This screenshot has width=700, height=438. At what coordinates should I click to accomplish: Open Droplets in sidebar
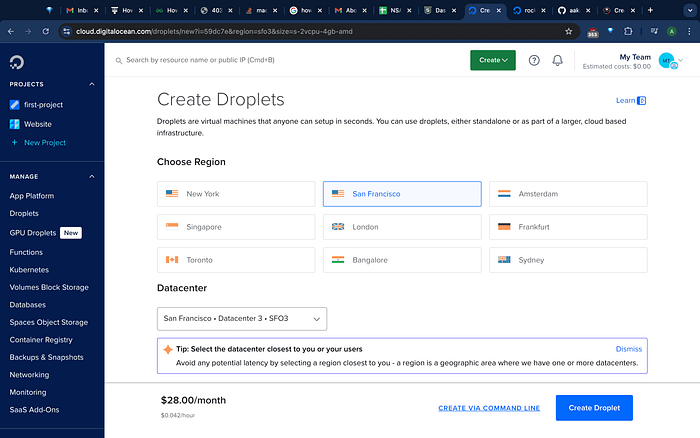24,213
